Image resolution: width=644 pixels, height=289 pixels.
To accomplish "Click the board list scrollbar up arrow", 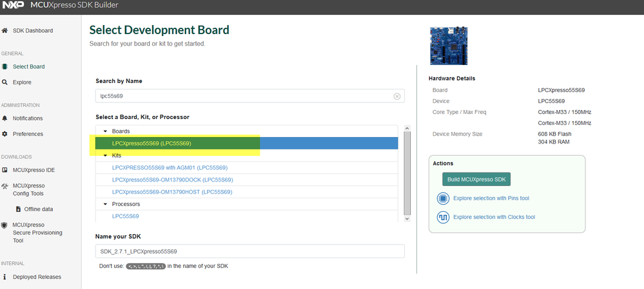I will click(x=407, y=128).
